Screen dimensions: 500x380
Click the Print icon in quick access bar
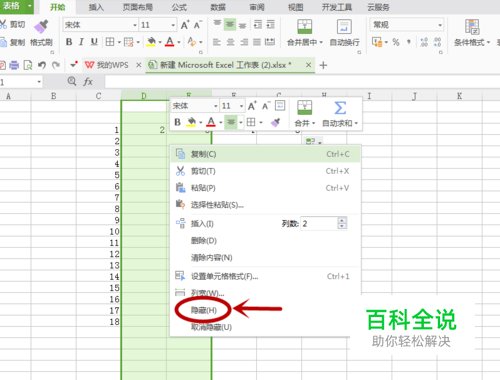click(x=14, y=65)
